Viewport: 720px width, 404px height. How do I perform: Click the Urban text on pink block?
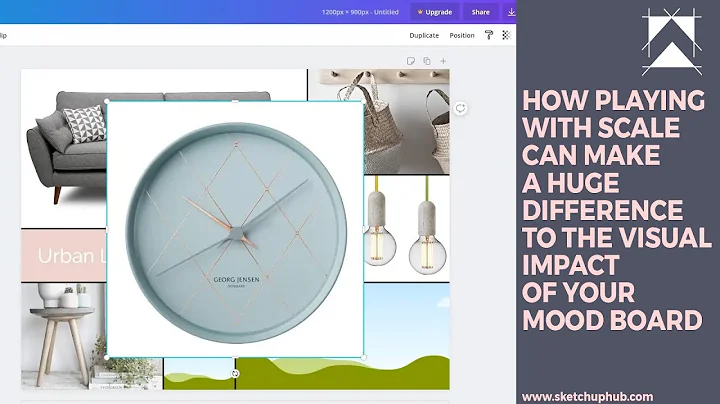pyautogui.click(x=66, y=256)
